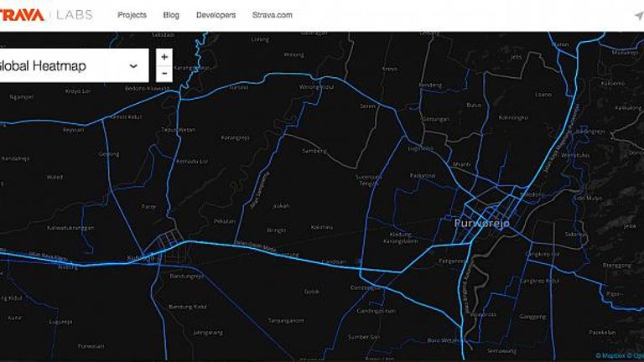This screenshot has width=644, height=362.
Task: Open the Developers section
Action: [216, 15]
